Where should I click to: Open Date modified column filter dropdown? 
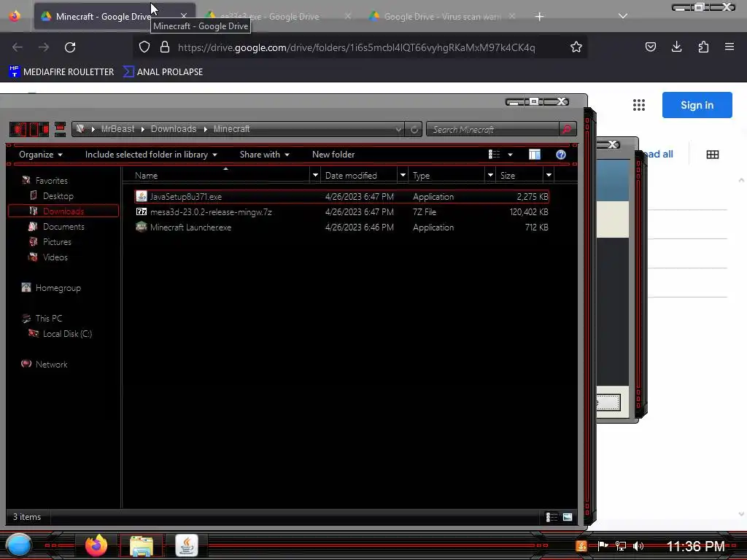tap(403, 175)
